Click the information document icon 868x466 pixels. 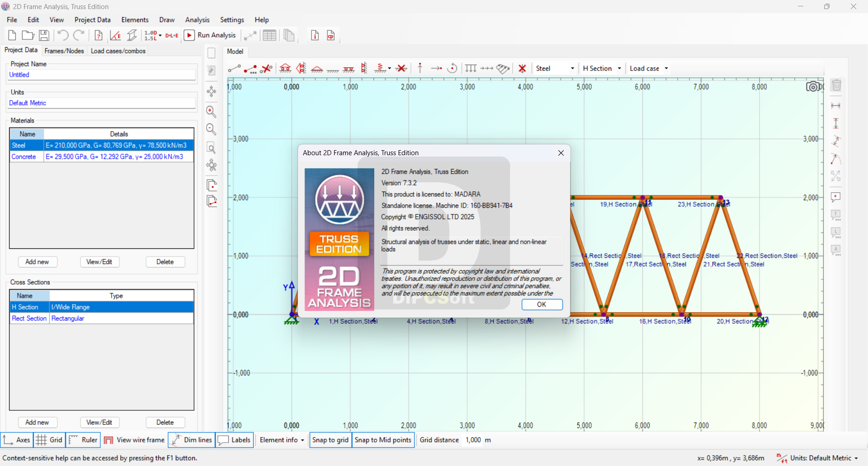pos(315,35)
